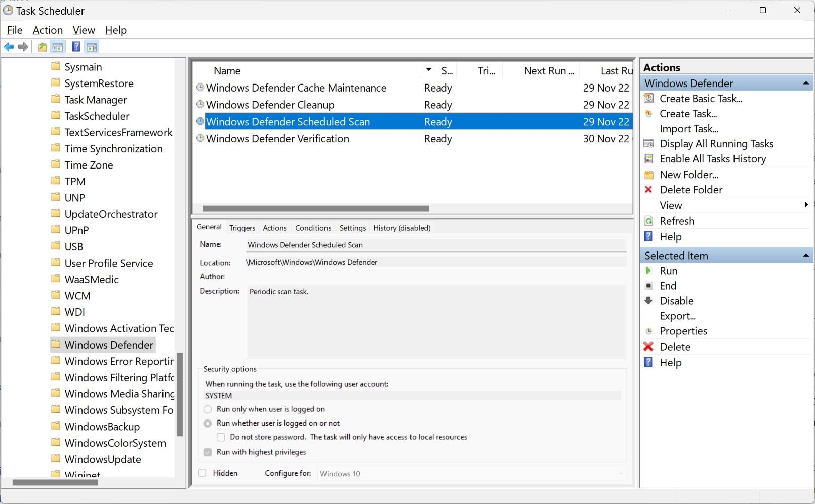Screen dimensions: 815x504
Task: Click the red Delete Folder icon
Action: coord(649,190)
